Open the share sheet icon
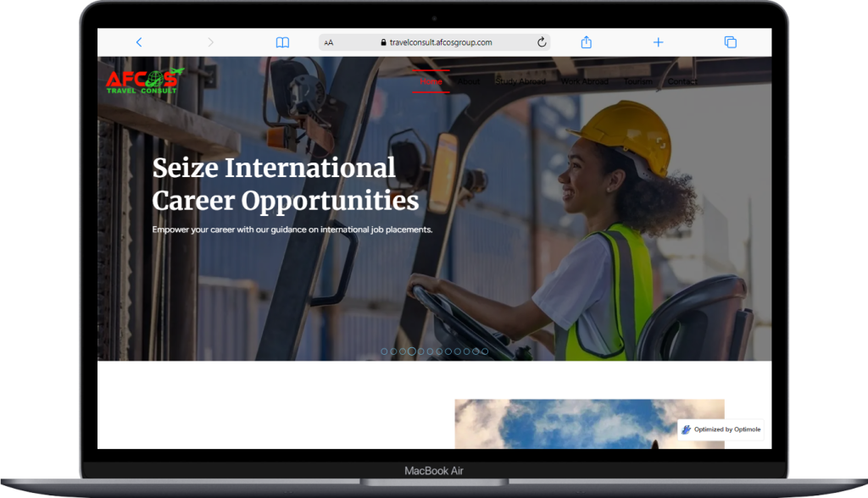Viewport: 868px width, 498px height. (586, 42)
